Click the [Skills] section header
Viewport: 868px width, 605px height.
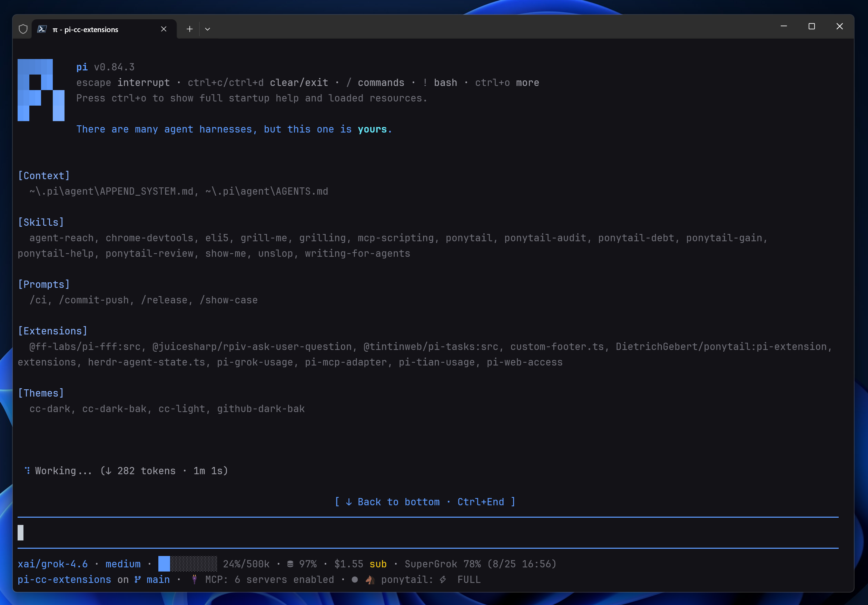click(x=41, y=222)
